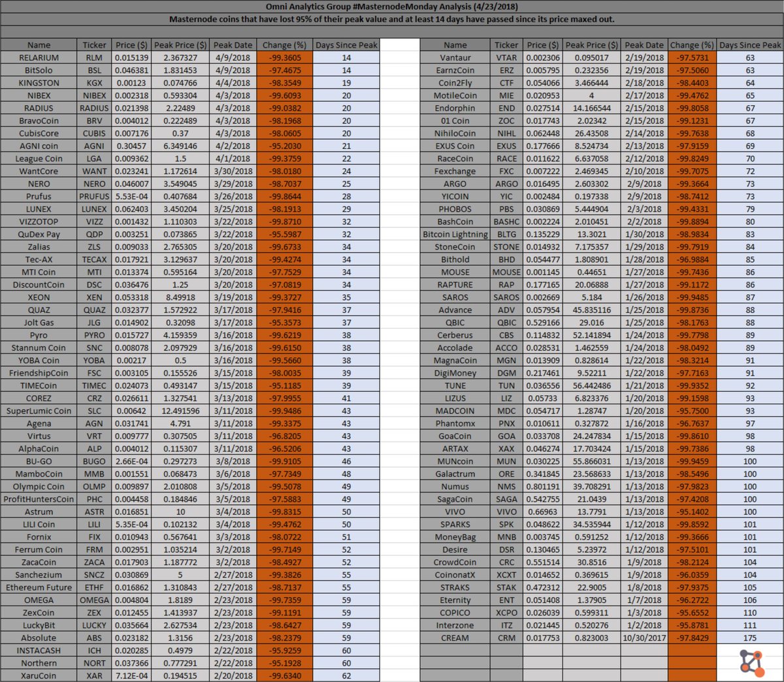
Task: Click the right table Ticker header
Action: 506,45
